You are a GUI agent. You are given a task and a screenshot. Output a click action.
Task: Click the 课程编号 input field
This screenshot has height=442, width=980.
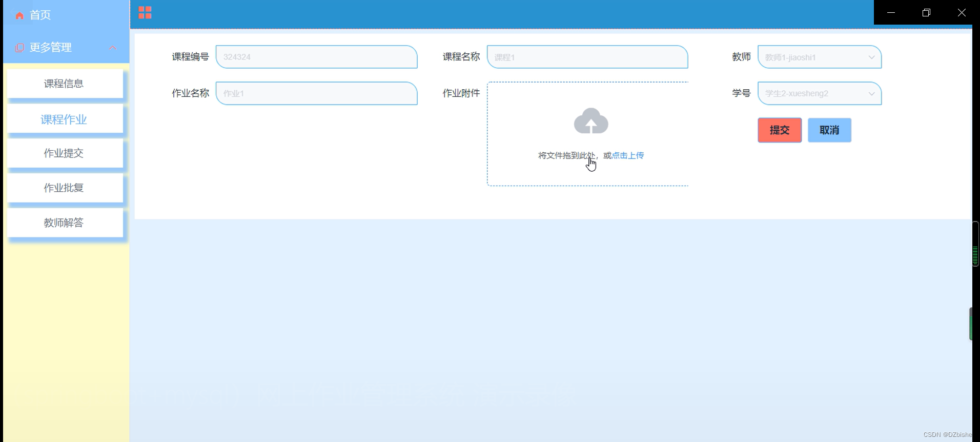(317, 57)
